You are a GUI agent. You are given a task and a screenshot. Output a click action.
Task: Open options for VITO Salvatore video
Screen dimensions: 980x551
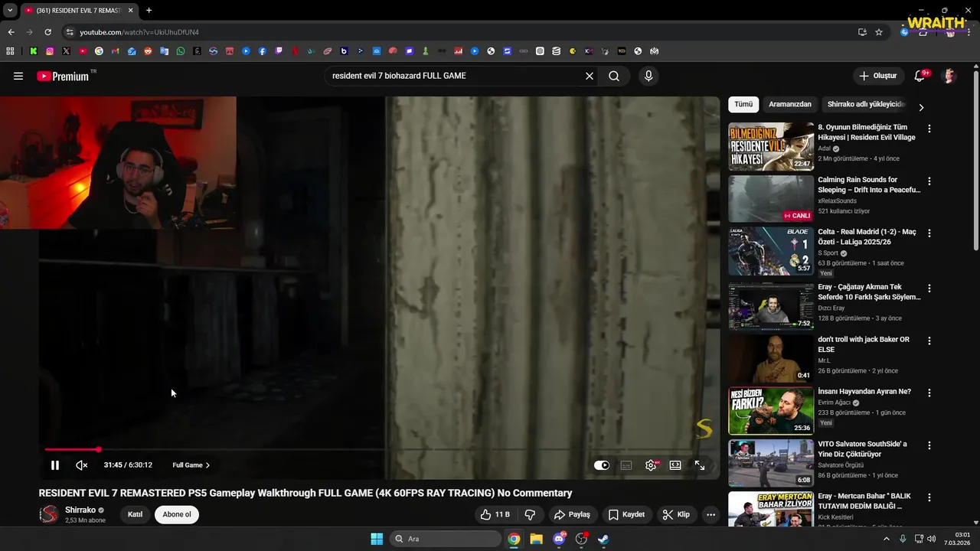point(929,445)
